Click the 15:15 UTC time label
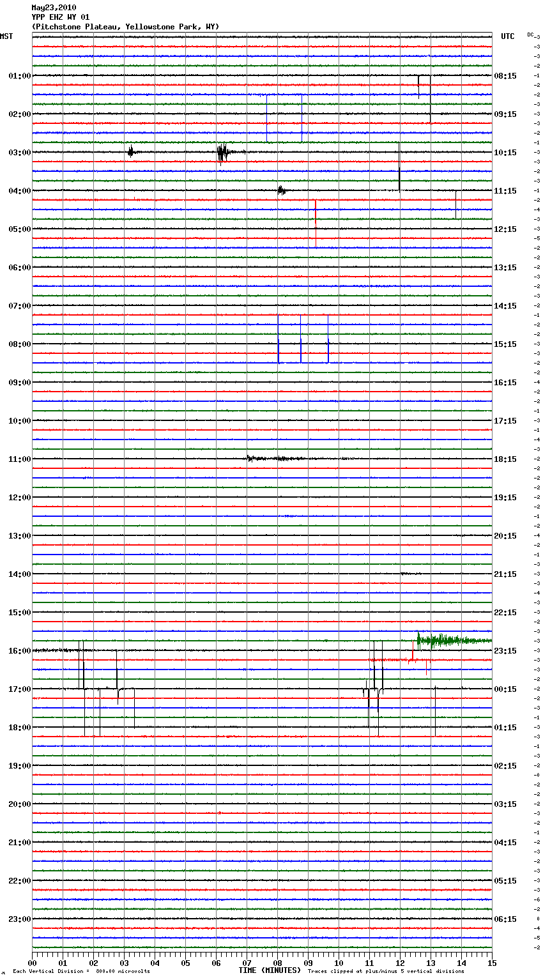The height and width of the screenshot is (980, 543). 505,344
